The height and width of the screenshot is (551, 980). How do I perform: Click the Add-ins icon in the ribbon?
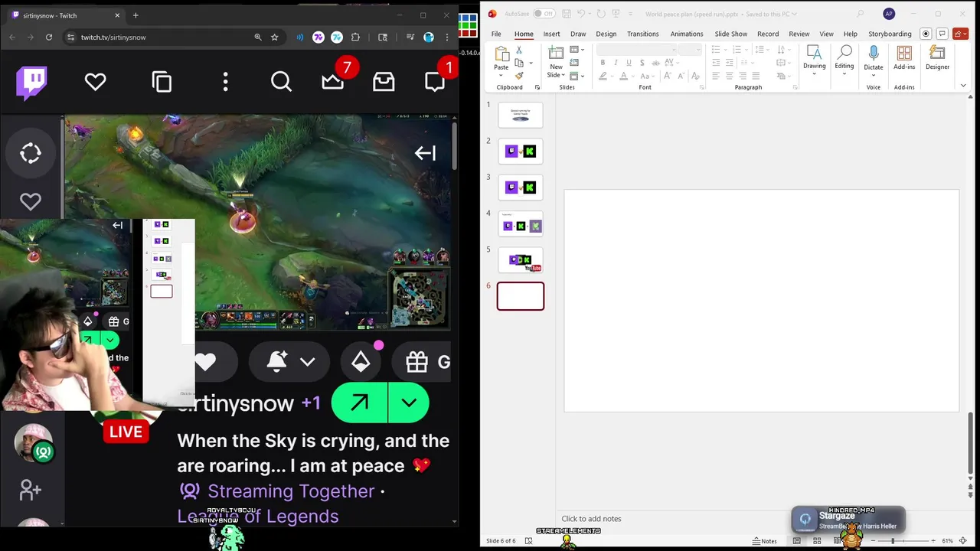click(x=904, y=53)
